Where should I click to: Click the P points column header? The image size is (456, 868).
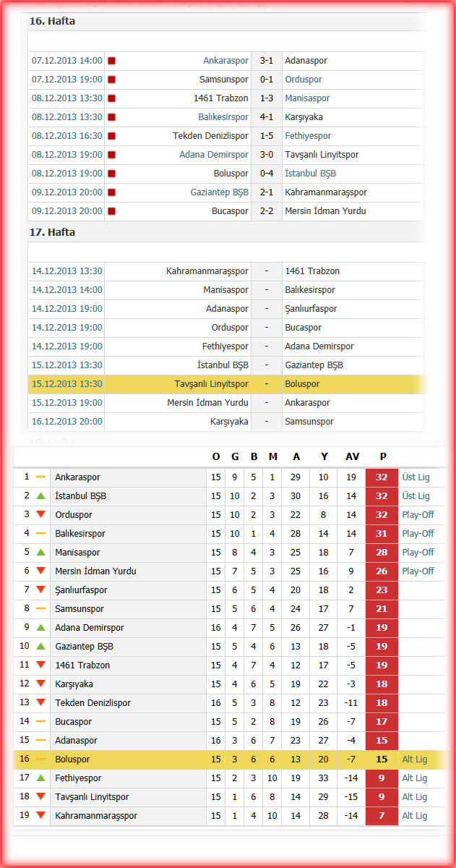[x=383, y=456]
